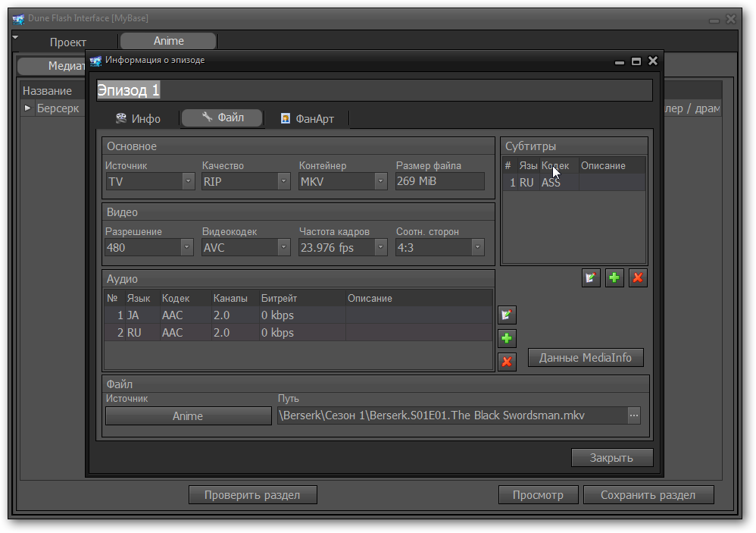
Task: Expand the Берсерк tree row
Action: tap(28, 108)
